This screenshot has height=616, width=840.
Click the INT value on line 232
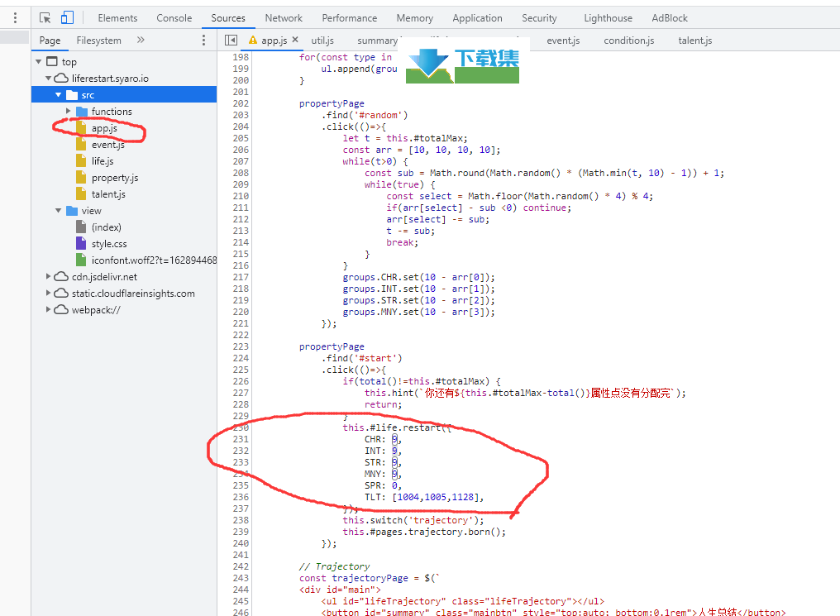tap(395, 451)
